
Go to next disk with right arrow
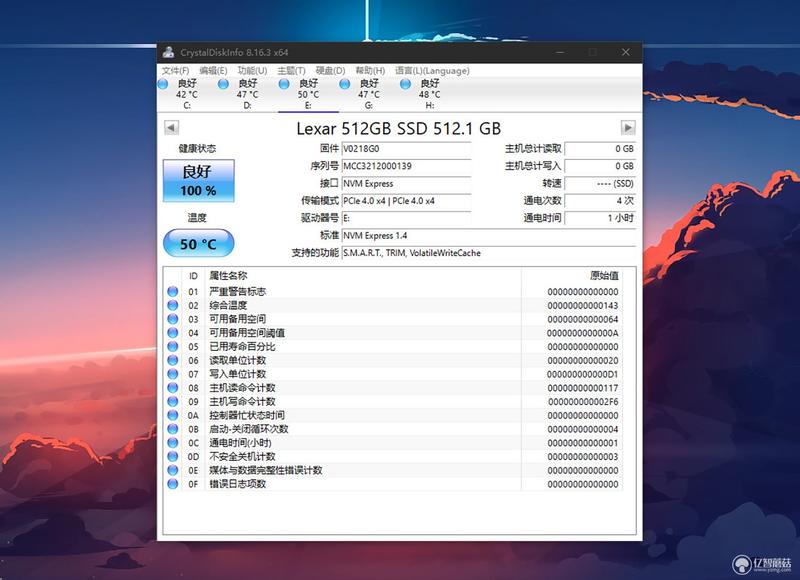[628, 127]
